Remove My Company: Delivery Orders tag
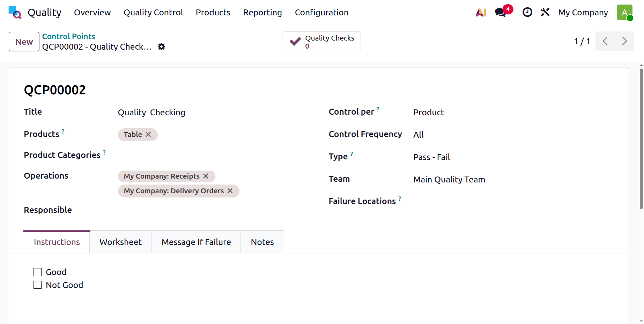 click(230, 191)
